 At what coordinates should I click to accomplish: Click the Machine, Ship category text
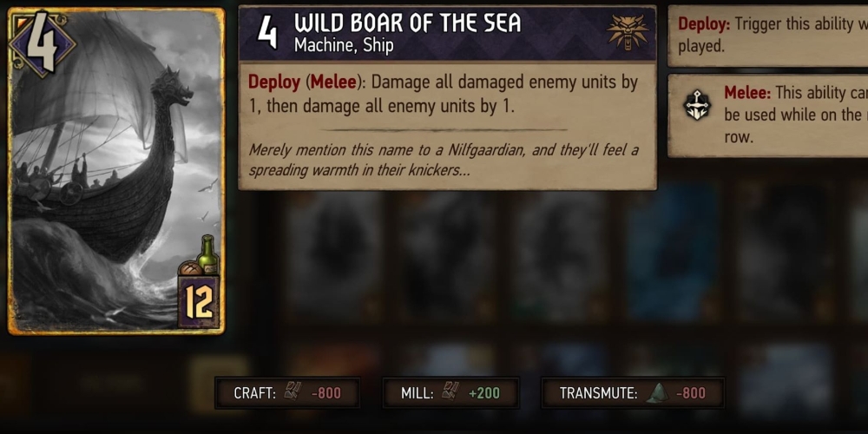[344, 45]
